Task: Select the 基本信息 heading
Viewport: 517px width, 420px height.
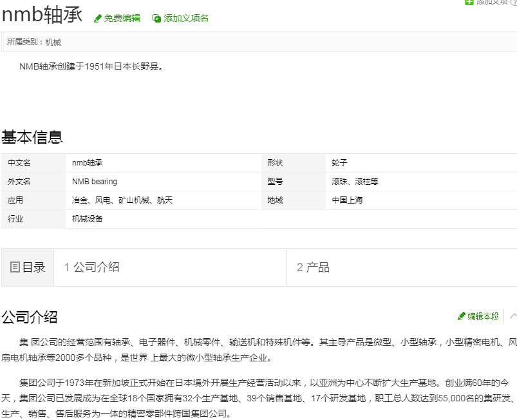Action: coord(32,137)
